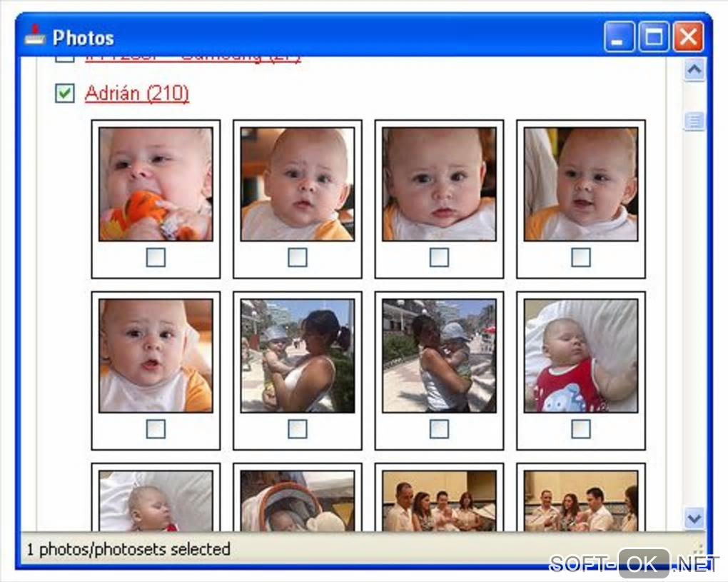Open first group photo thumbnail in bottom row
The height and width of the screenshot is (582, 728).
tap(439, 501)
